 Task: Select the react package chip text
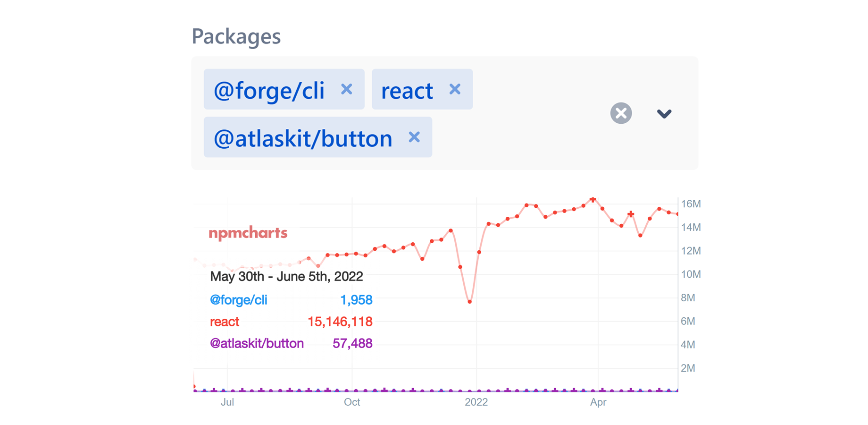pyautogui.click(x=407, y=91)
